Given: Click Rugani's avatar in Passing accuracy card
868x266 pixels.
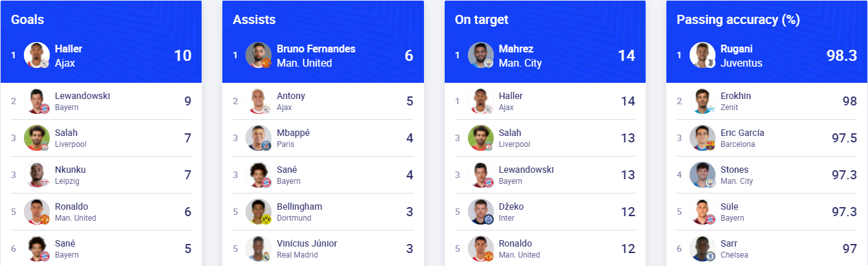Looking at the screenshot, I should (x=703, y=55).
